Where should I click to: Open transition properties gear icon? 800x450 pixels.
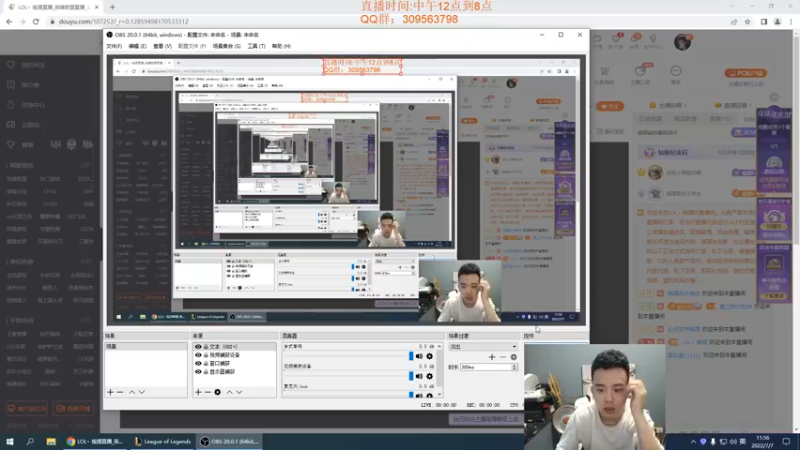coord(513,357)
